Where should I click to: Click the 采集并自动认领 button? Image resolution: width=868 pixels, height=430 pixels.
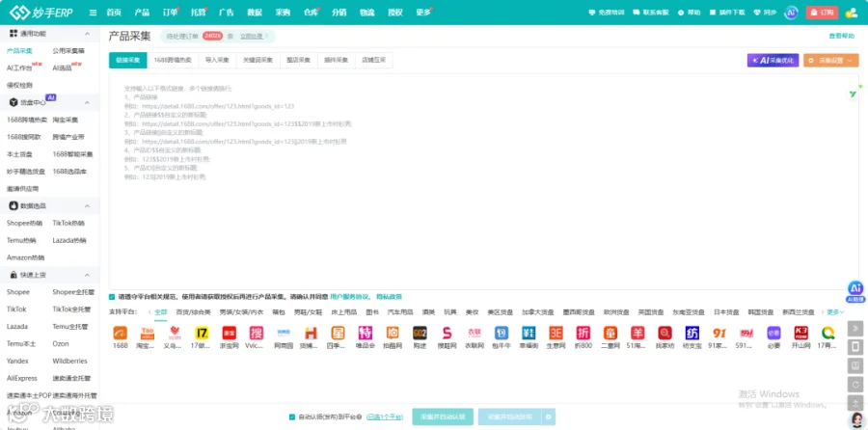443,417
